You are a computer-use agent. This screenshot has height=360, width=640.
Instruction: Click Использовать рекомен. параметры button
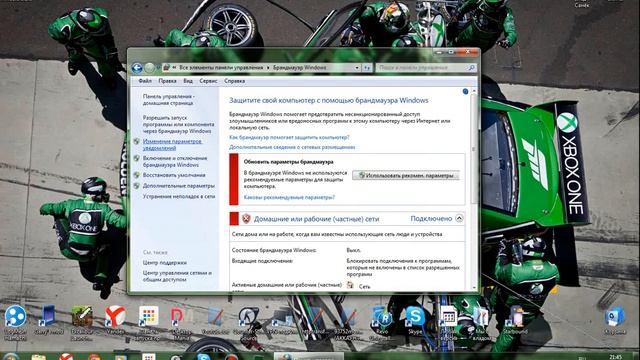[x=406, y=176]
